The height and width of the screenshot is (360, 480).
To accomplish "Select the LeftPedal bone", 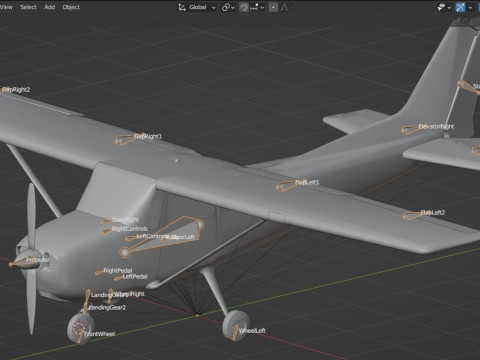I will (x=118, y=278).
